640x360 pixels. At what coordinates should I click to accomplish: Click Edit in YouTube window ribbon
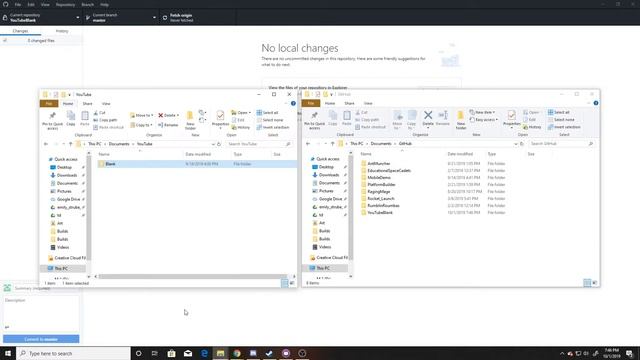tap(238, 120)
